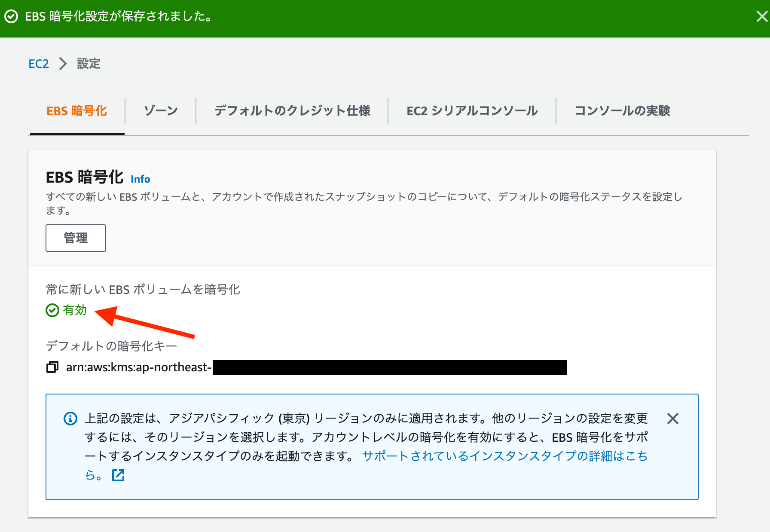Navigate back via the EC2 breadcrumb link
770x532 pixels.
39,64
